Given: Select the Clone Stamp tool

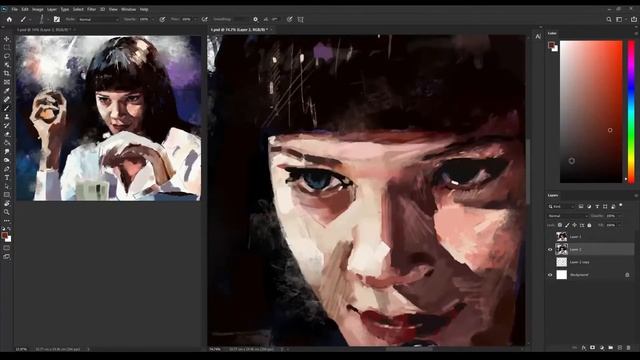Looking at the screenshot, I should (x=7, y=117).
